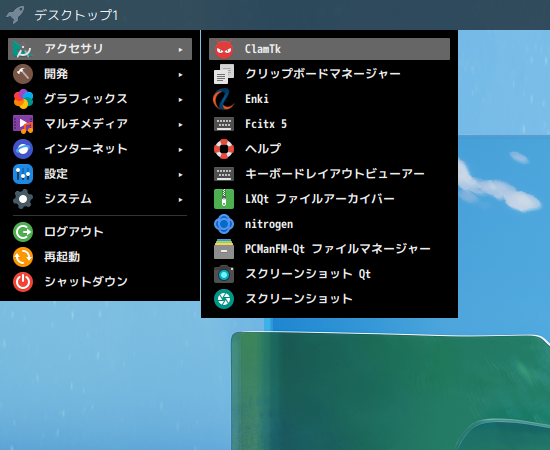Expand the 開発 submenu arrow
This screenshot has width=550, height=450.
(180, 74)
